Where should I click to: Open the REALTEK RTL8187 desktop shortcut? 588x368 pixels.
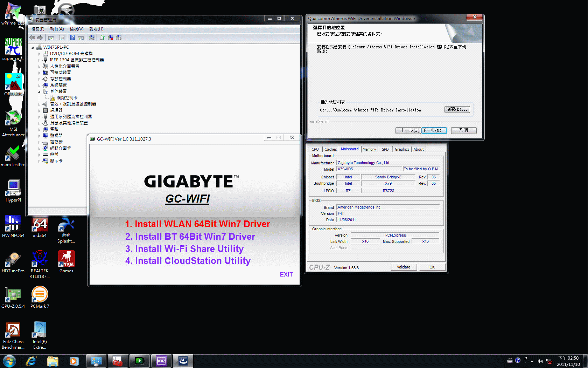coord(40,265)
